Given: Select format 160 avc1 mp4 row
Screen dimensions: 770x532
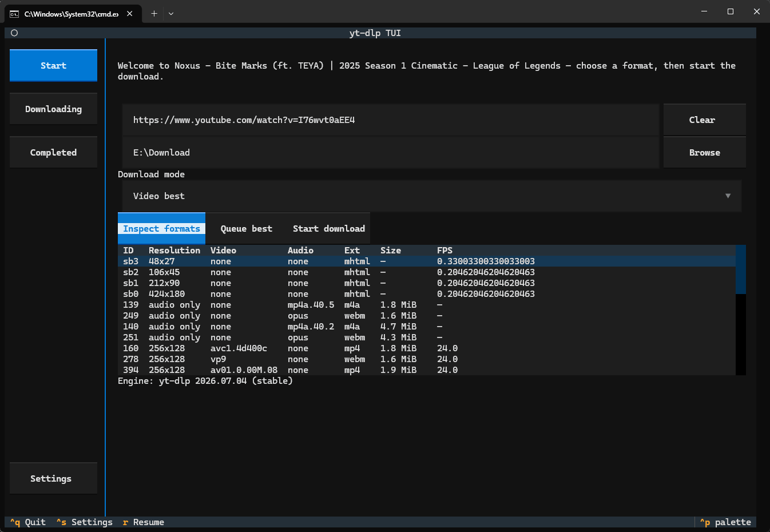Looking at the screenshot, I should coord(427,348).
